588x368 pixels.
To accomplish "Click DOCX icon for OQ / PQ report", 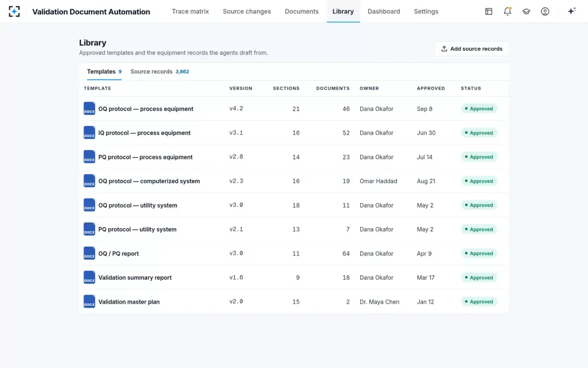I will pyautogui.click(x=89, y=253).
